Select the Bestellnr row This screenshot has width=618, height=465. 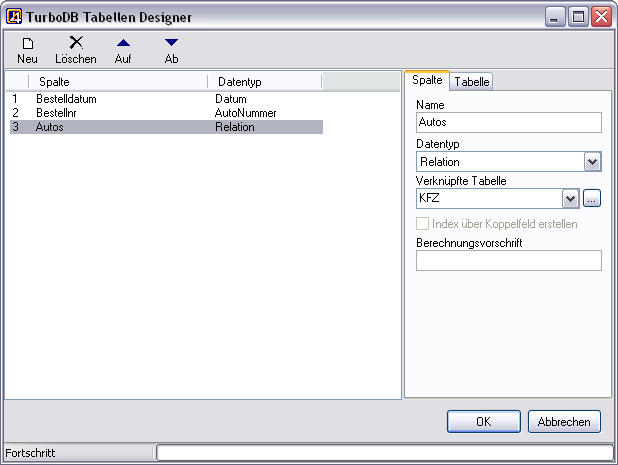tap(166, 113)
